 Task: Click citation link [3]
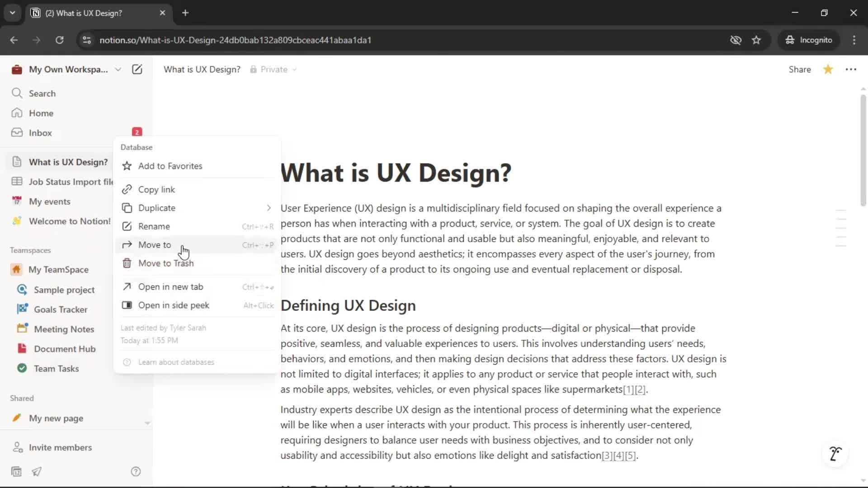click(607, 455)
